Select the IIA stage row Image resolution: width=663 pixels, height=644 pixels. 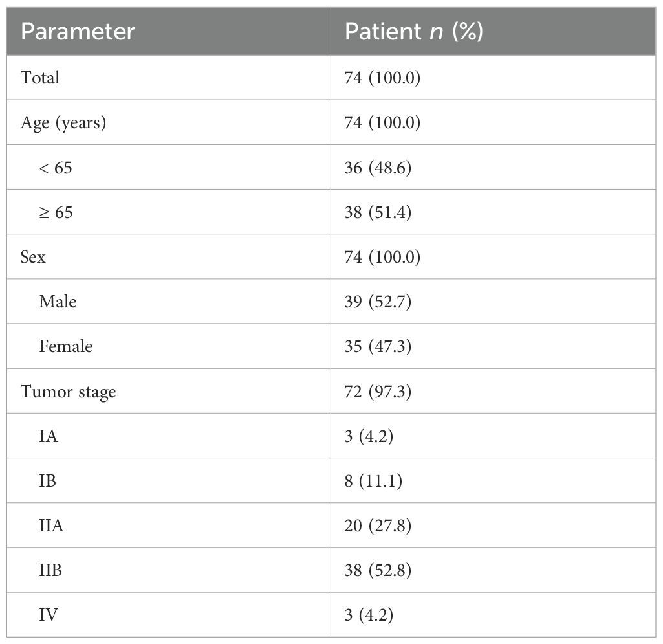pyautogui.click(x=51, y=526)
